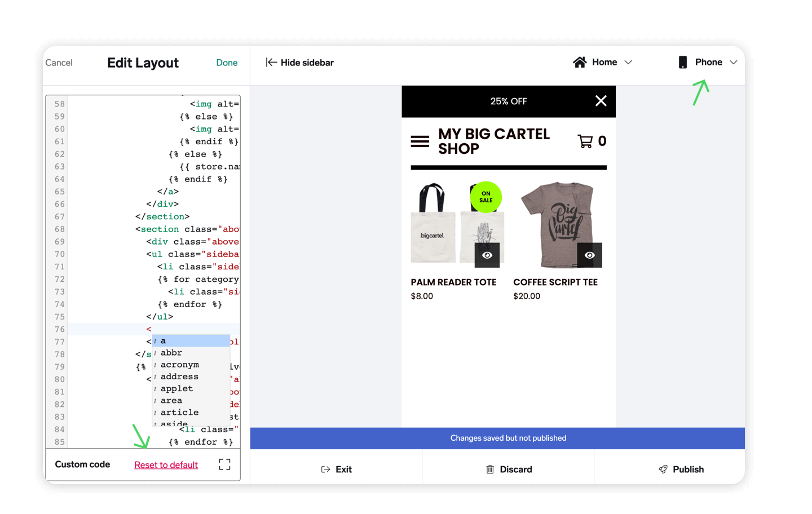Viewport: 812px width, 514px height.
Task: Click Coffee Script Tee product image
Action: pos(558,224)
